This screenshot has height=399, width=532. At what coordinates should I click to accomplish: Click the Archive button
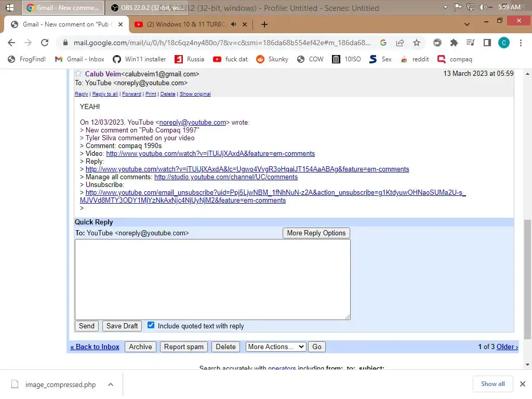pyautogui.click(x=140, y=347)
